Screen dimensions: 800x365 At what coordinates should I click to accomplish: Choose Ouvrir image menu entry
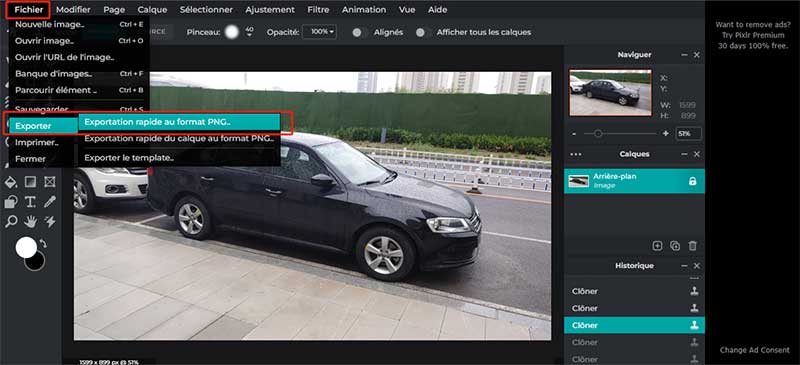pyautogui.click(x=79, y=41)
